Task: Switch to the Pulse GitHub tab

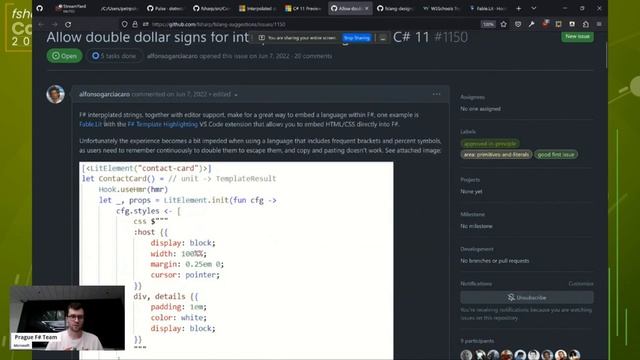Action: coord(165,8)
